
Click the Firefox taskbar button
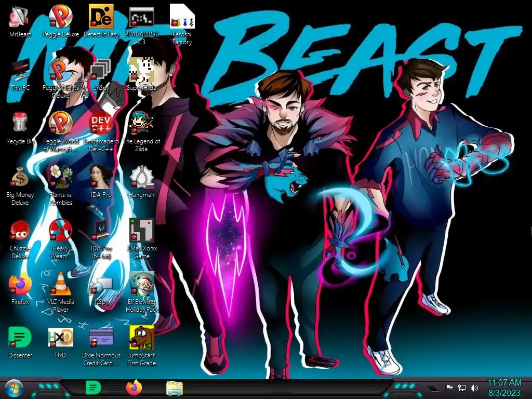pyautogui.click(x=134, y=388)
